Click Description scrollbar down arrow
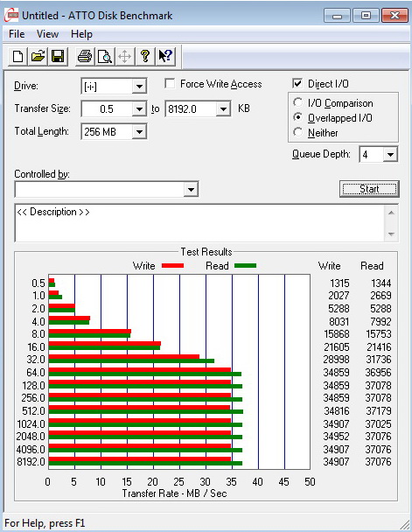Viewport: 412px width, 532px height. [x=391, y=234]
